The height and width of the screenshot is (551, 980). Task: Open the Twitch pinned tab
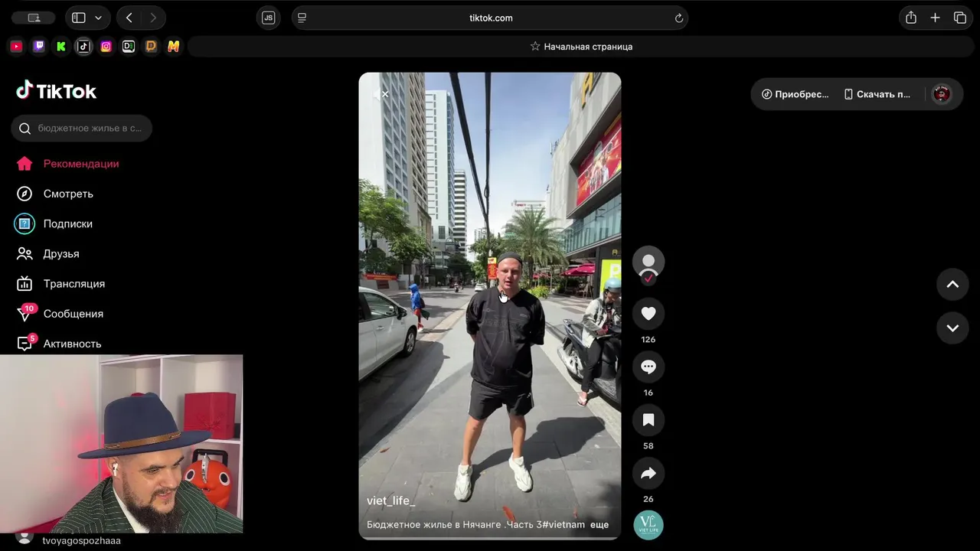click(39, 47)
